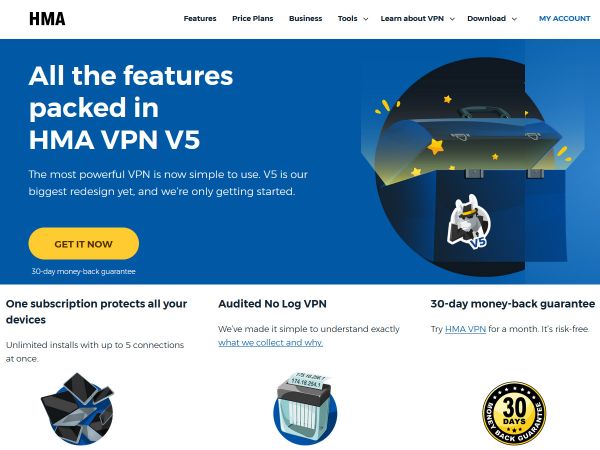Open the MY ACCOUNT link
Screen dimensions: 600x450
click(x=564, y=18)
